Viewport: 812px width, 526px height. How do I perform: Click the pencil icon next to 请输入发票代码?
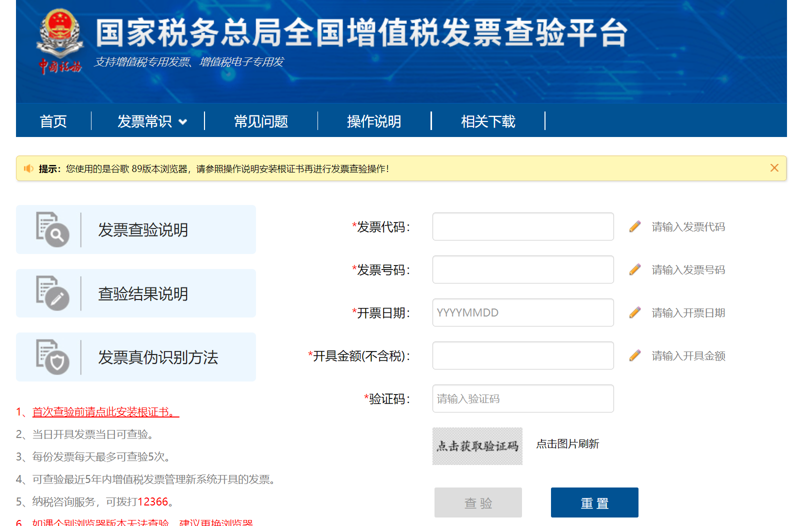coord(635,226)
